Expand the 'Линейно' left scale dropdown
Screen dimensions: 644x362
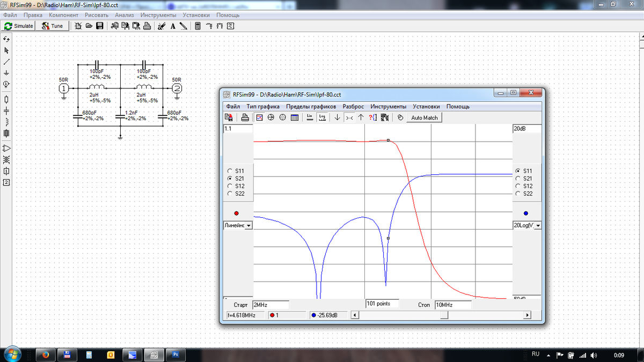[249, 226]
